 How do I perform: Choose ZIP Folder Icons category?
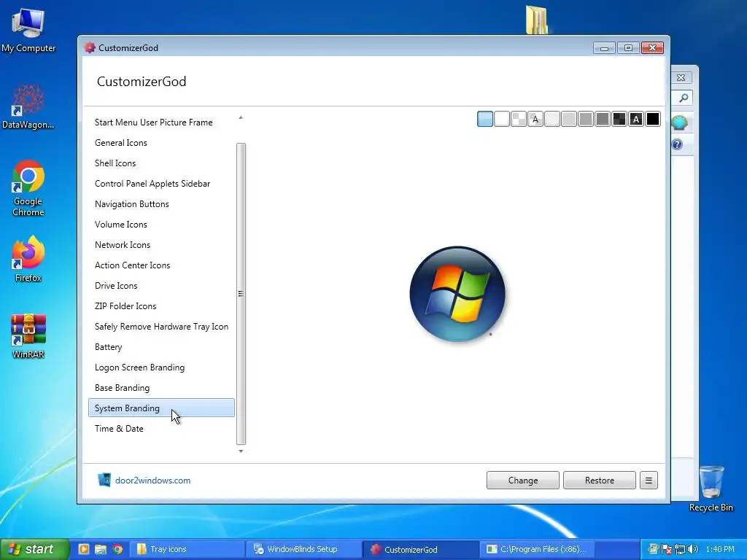click(x=161, y=306)
